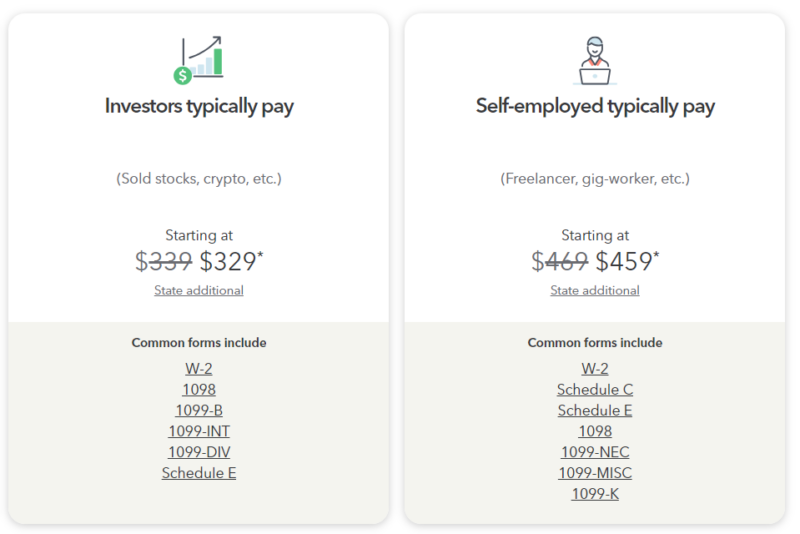Select the 1099-B form link

(x=199, y=410)
